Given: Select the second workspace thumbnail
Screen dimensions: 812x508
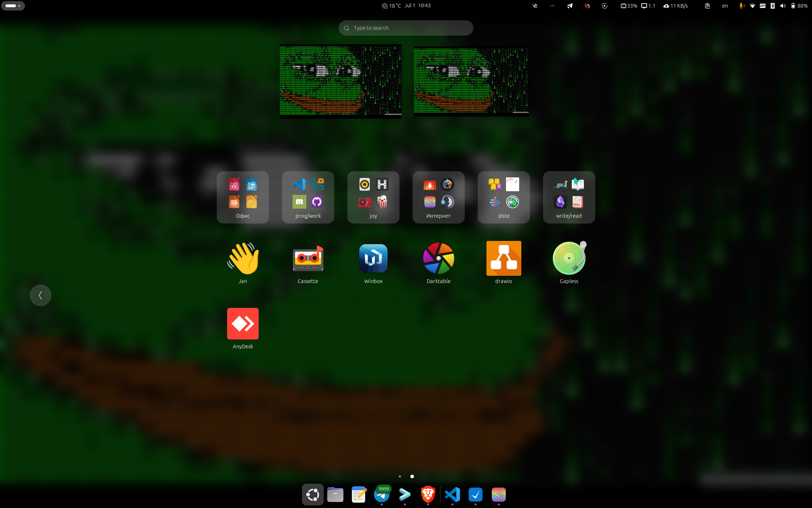Looking at the screenshot, I should click(x=471, y=81).
